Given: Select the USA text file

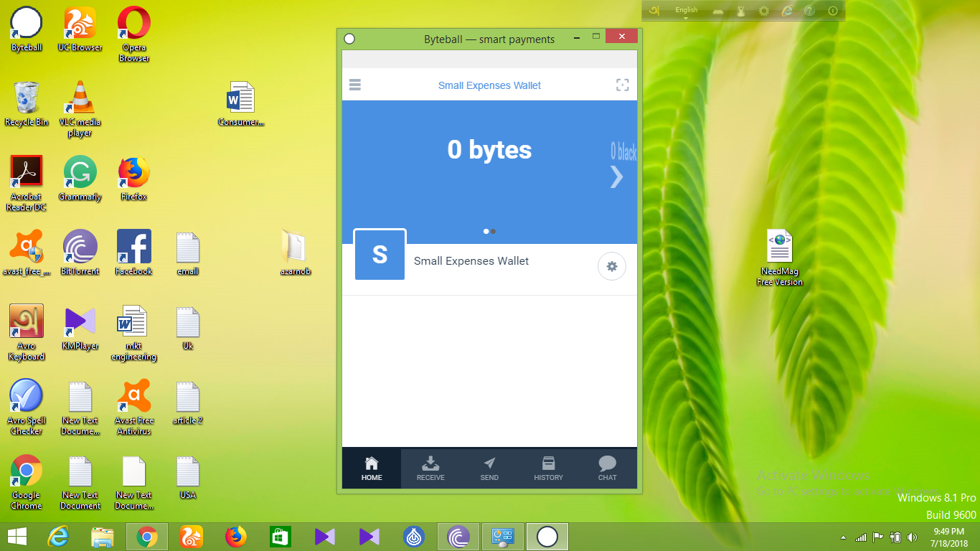Looking at the screenshot, I should pyautogui.click(x=187, y=476).
